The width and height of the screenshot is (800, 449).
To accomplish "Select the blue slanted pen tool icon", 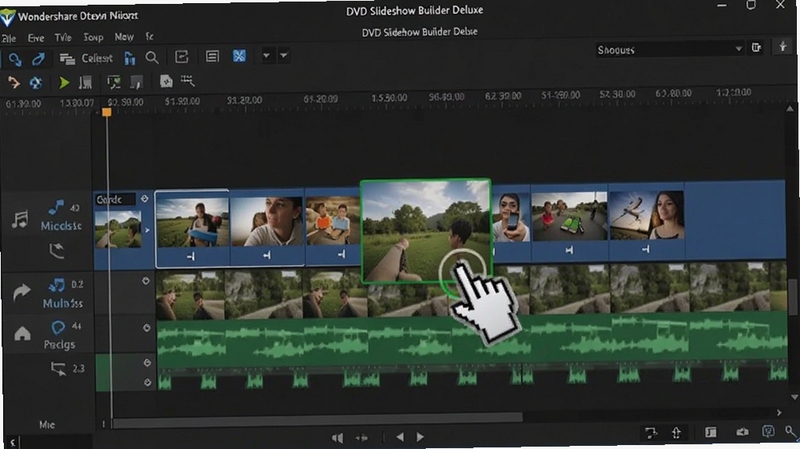I will [x=38, y=59].
